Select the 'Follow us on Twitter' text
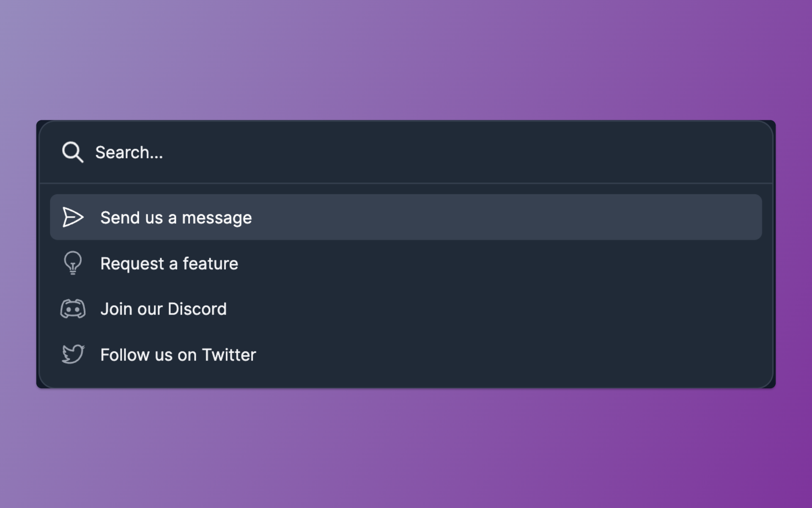 click(x=178, y=354)
